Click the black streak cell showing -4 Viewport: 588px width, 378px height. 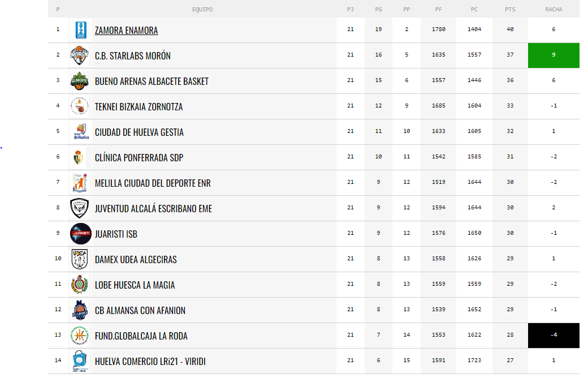[x=554, y=335]
